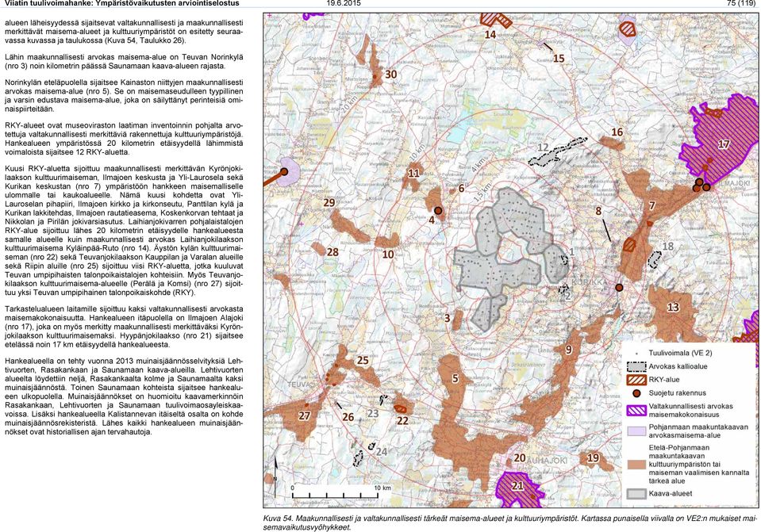Click map area number 24
Image resolution: width=761 pixels, height=532 pixels.
[x=382, y=452]
